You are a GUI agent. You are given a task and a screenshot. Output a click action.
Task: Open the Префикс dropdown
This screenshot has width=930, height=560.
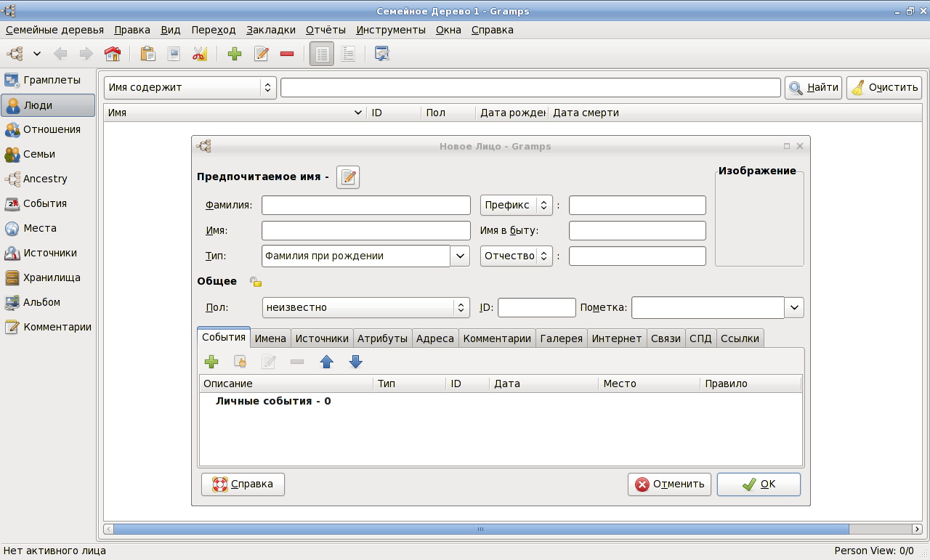coord(517,206)
